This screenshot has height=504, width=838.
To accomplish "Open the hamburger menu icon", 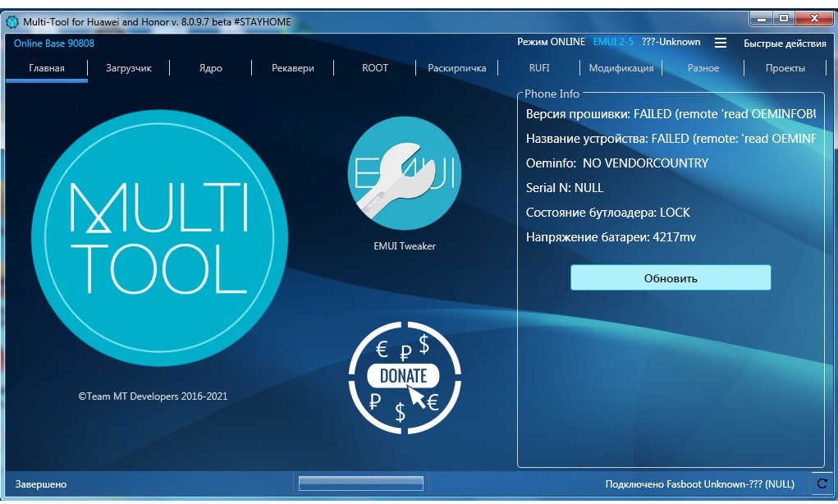I will click(721, 43).
